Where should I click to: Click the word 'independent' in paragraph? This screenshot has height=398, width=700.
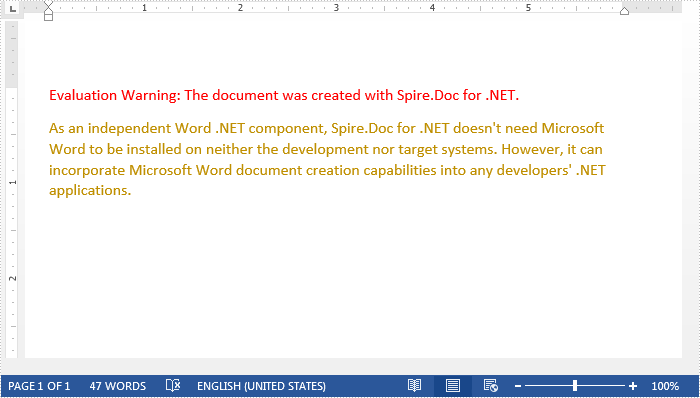(129, 129)
